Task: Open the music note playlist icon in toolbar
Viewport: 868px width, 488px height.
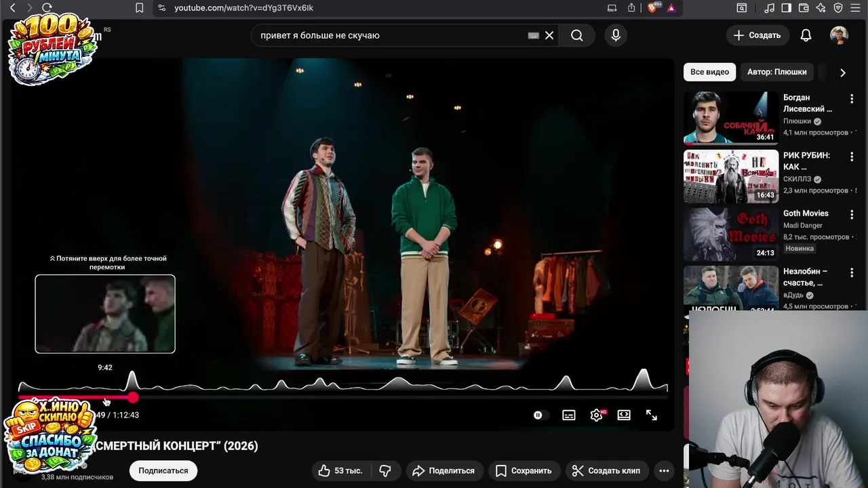Action: pyautogui.click(x=769, y=7)
